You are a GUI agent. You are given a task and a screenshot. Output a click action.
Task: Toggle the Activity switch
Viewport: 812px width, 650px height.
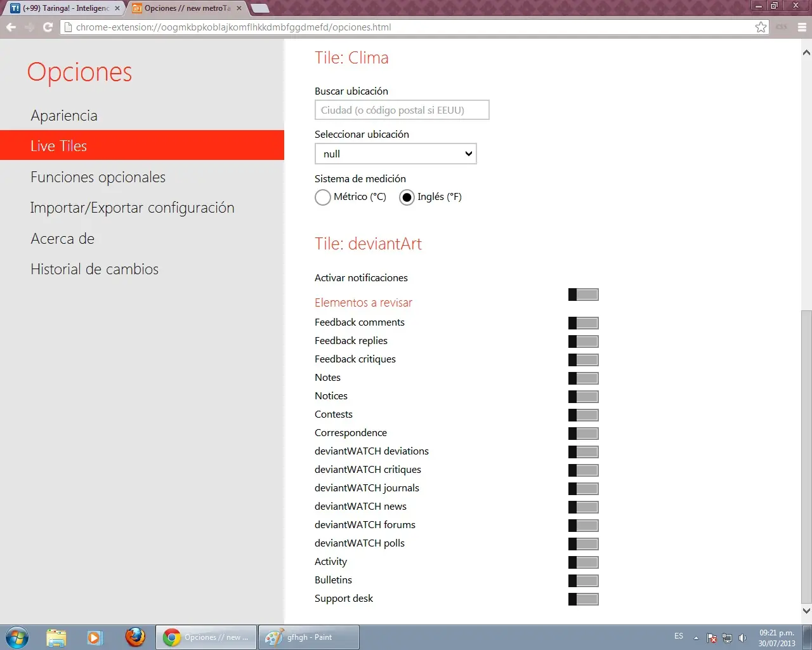584,562
